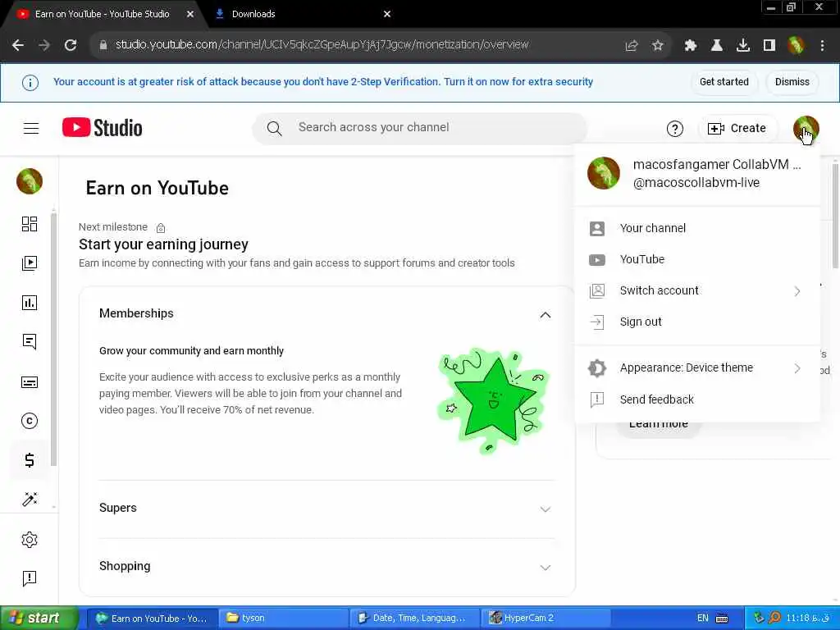840x630 pixels.
Task: Open Comments icon in sidebar
Action: click(x=30, y=342)
